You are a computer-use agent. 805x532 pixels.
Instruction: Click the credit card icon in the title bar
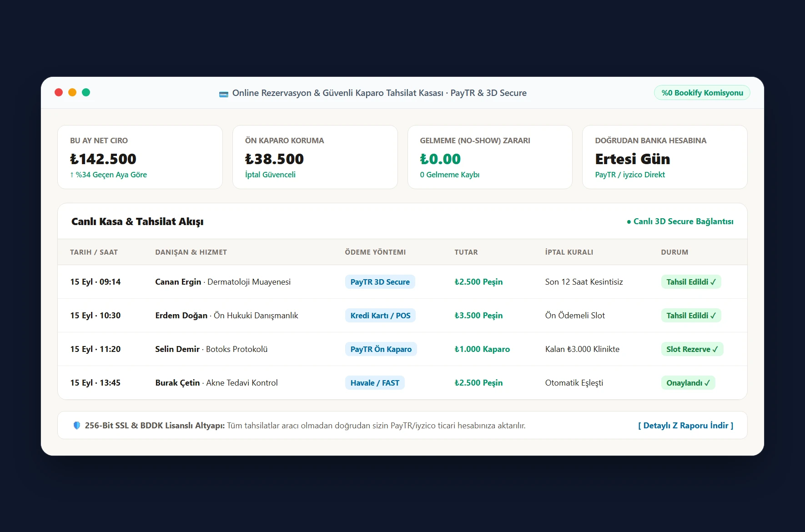223,94
